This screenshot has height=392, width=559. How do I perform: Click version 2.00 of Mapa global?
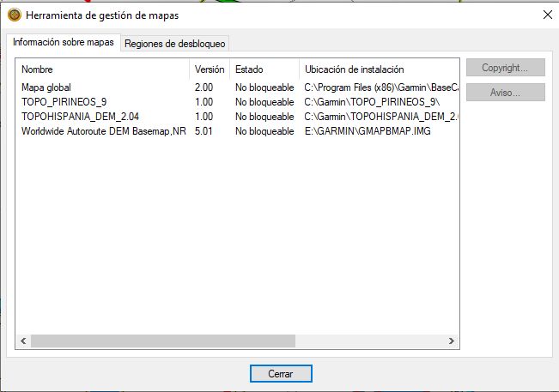click(x=204, y=87)
